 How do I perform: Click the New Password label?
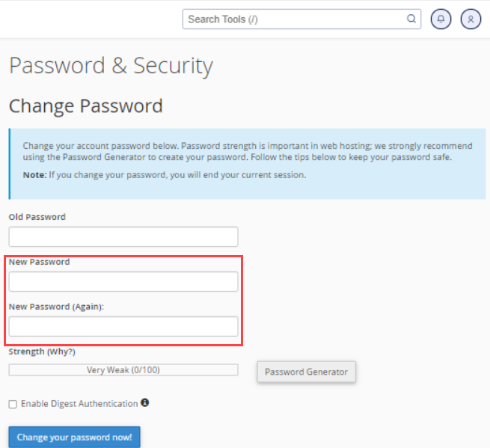pos(39,262)
